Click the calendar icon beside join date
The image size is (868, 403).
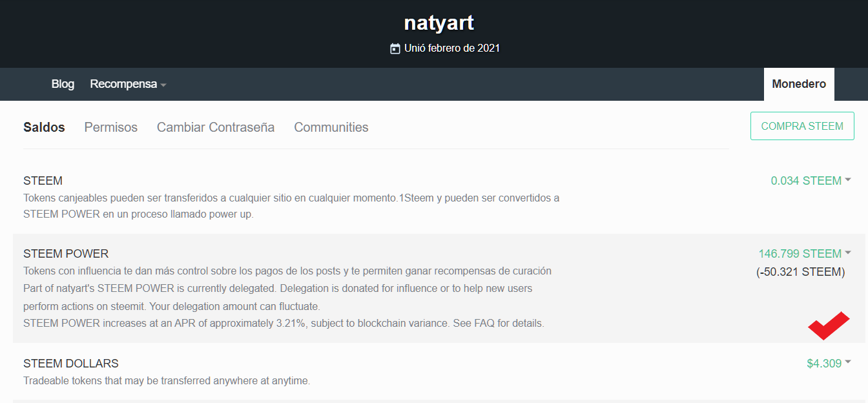tap(395, 48)
